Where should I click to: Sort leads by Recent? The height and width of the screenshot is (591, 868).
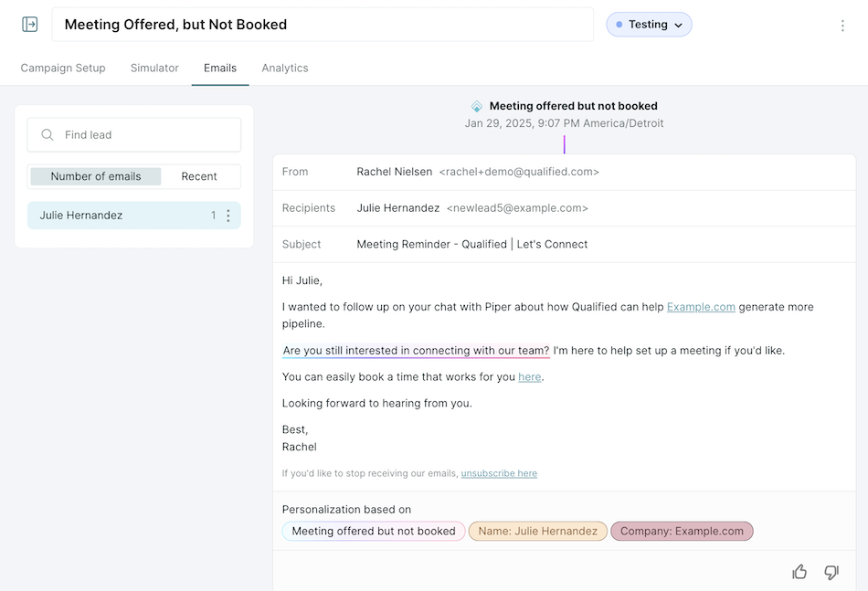click(x=199, y=176)
